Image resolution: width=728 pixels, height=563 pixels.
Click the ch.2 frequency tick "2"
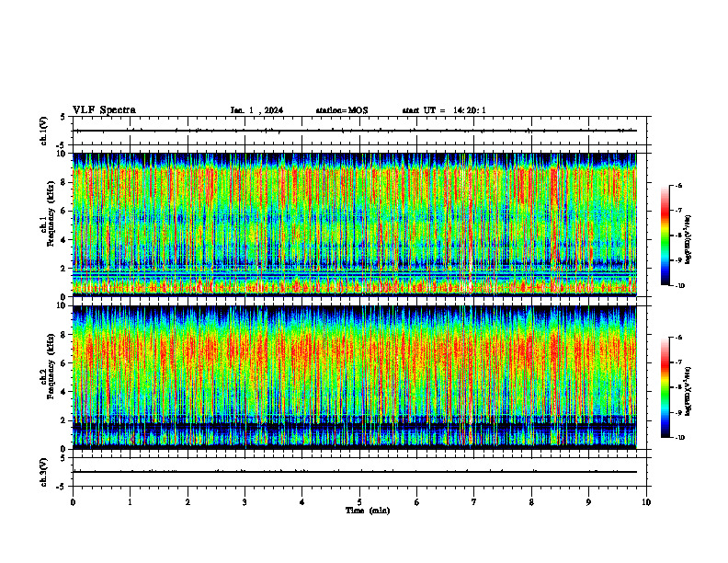[x=63, y=420]
